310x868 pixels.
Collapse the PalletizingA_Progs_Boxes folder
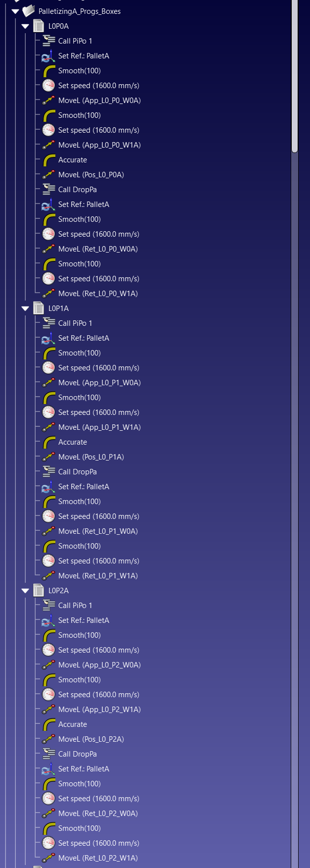coord(15,11)
